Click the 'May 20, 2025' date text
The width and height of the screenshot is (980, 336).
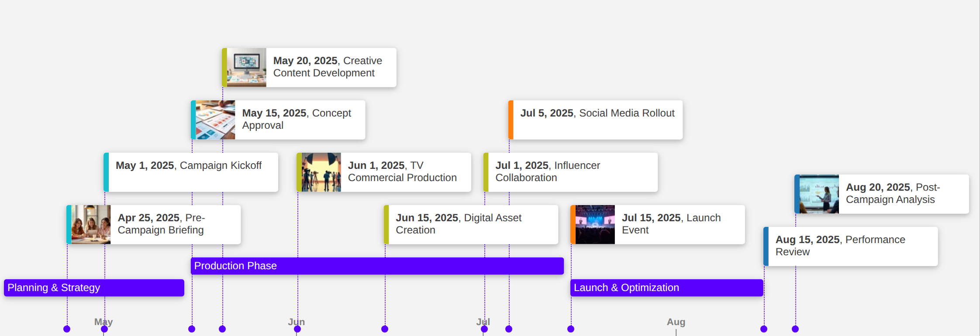(305, 61)
